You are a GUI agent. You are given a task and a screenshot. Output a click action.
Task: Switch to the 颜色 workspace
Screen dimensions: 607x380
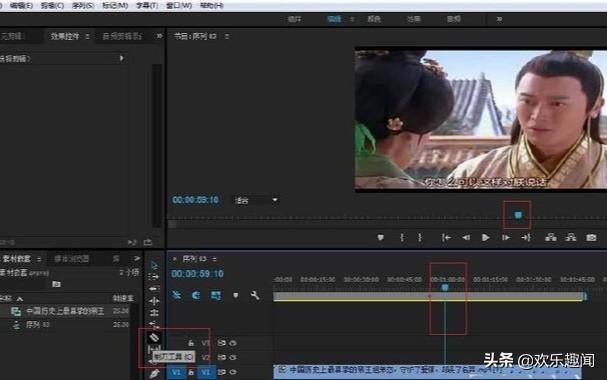[374, 19]
